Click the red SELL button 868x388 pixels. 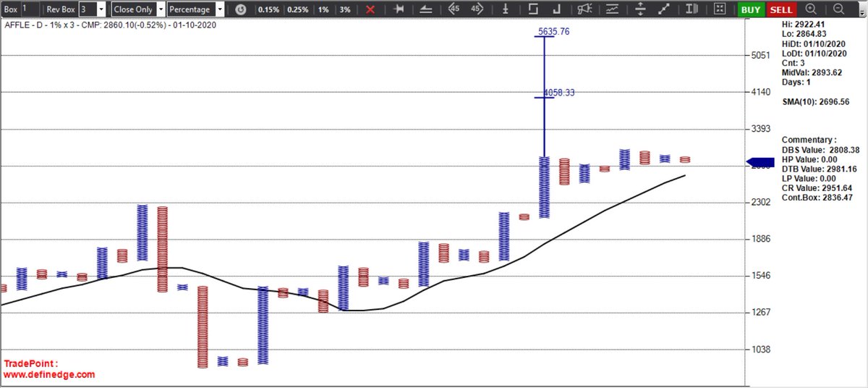[780, 9]
